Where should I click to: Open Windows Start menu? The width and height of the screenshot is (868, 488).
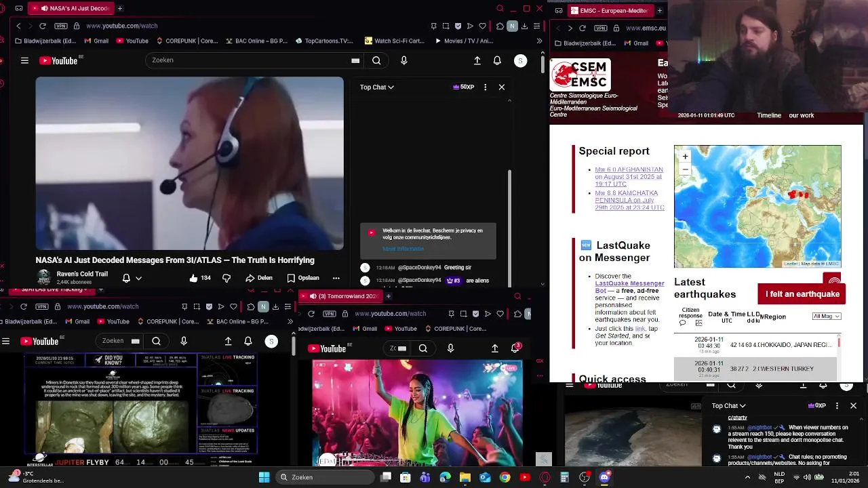[264, 477]
